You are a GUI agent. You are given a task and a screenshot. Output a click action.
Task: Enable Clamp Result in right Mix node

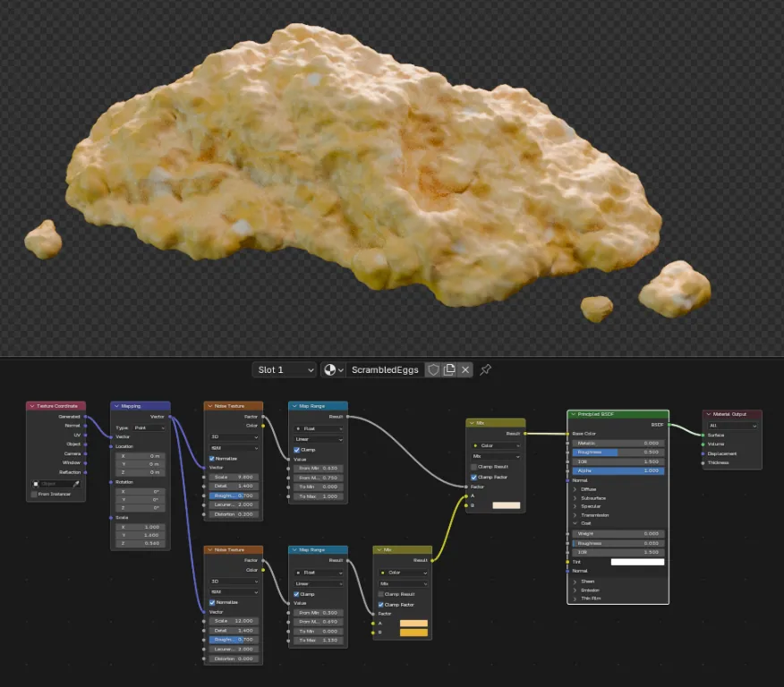point(473,467)
